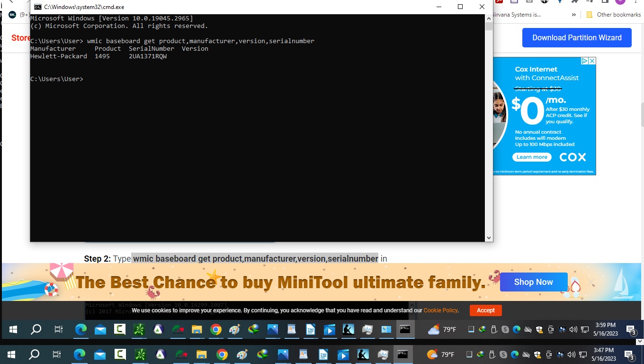This screenshot has width=644, height=364.
Task: Click Learn more on the Cox ad
Action: (532, 157)
